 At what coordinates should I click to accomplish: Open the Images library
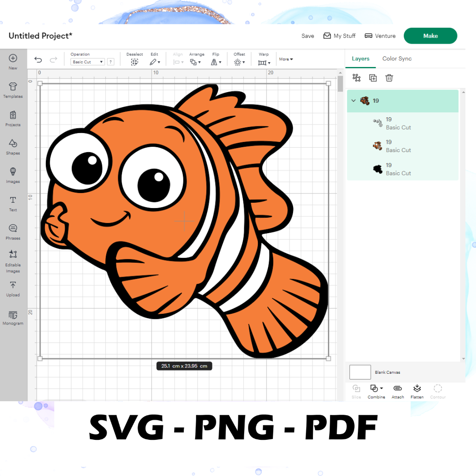click(13, 175)
